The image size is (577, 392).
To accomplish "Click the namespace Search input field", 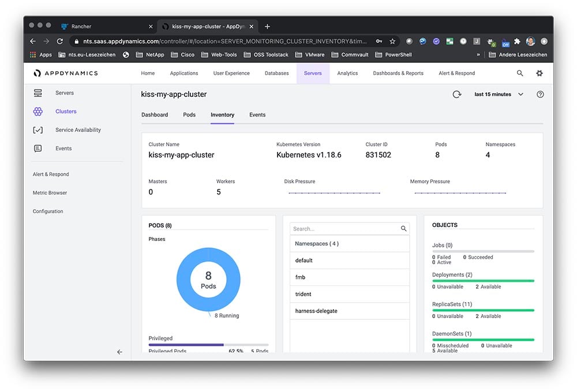I will tap(344, 229).
